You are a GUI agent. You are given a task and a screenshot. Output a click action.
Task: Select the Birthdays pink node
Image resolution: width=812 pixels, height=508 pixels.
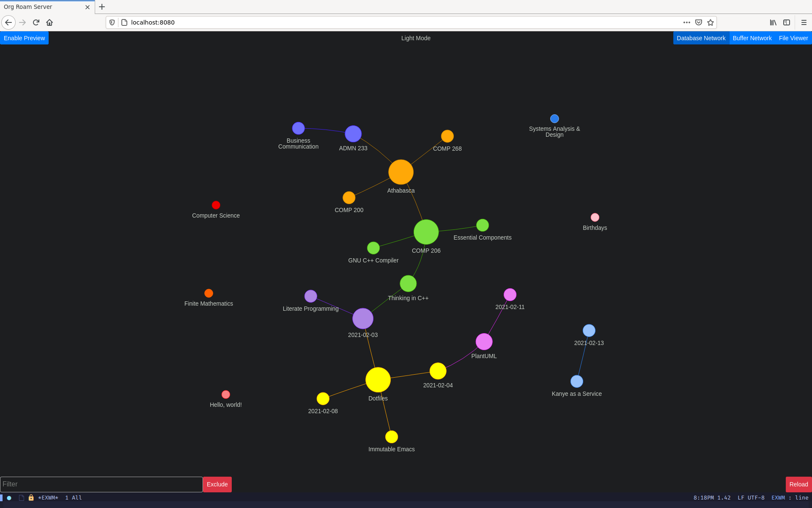click(593, 217)
